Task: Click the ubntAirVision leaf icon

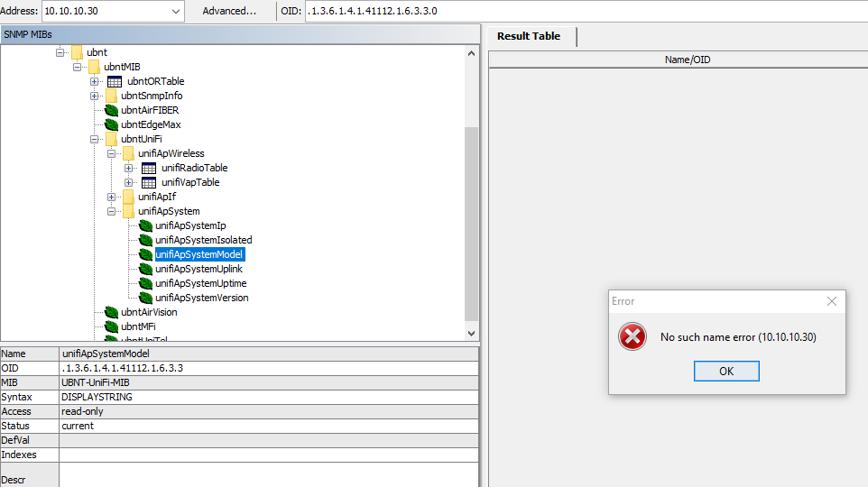Action: point(112,312)
